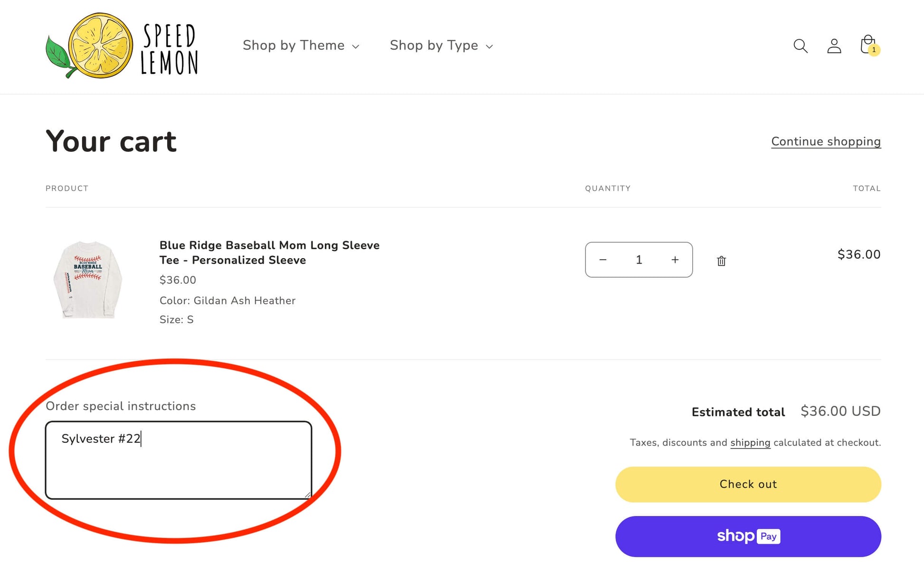Viewport: 924px width, 562px height.
Task: Increase quantity with the plus button
Action: point(675,260)
